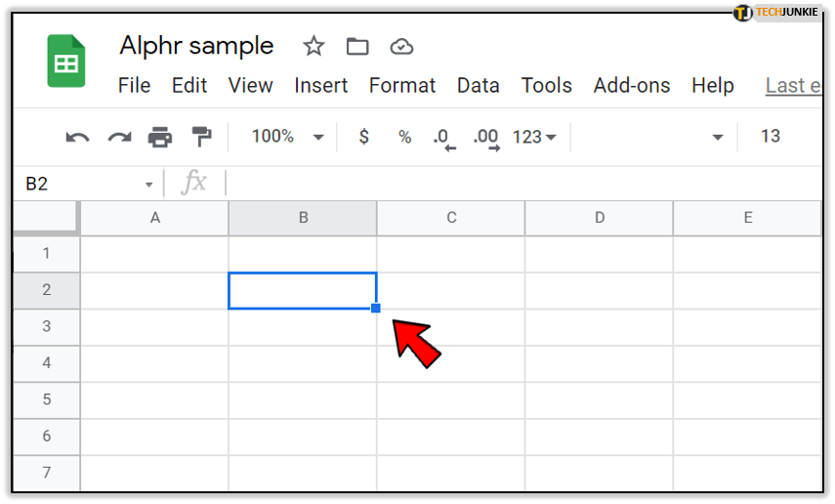Decrease decimal places
This screenshot has height=504, width=835.
point(444,138)
